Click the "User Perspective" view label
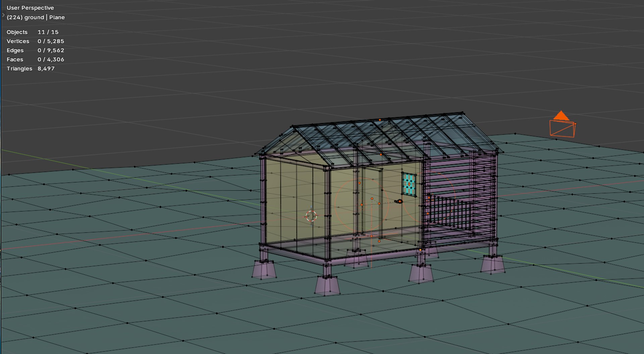 [x=30, y=8]
